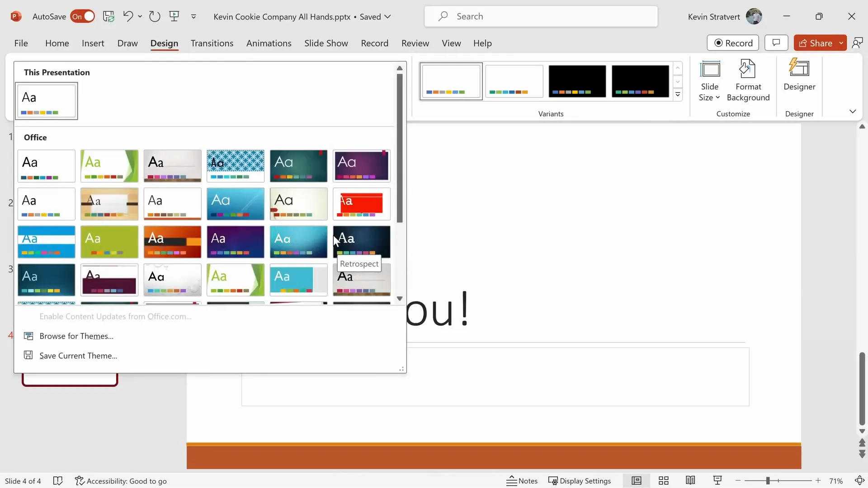Click the Redo icon
Screen dimensions: 868x488
[x=155, y=17]
